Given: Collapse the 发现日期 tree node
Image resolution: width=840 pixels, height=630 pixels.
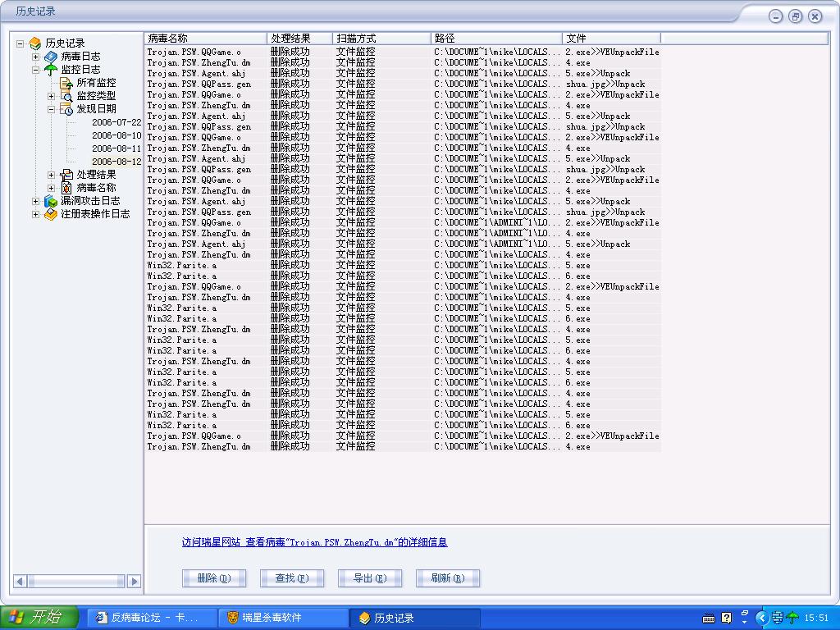Looking at the screenshot, I should [x=51, y=108].
